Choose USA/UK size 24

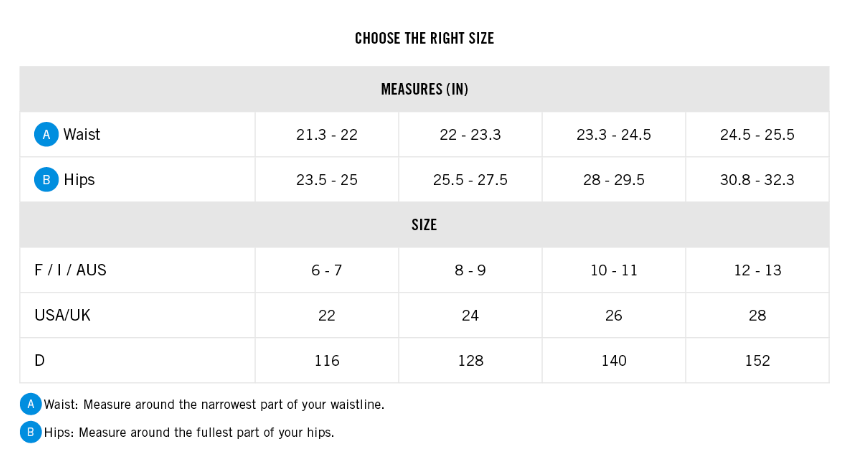point(470,315)
